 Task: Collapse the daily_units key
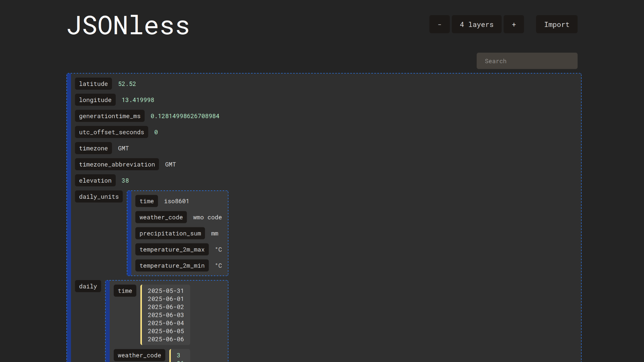point(99,196)
